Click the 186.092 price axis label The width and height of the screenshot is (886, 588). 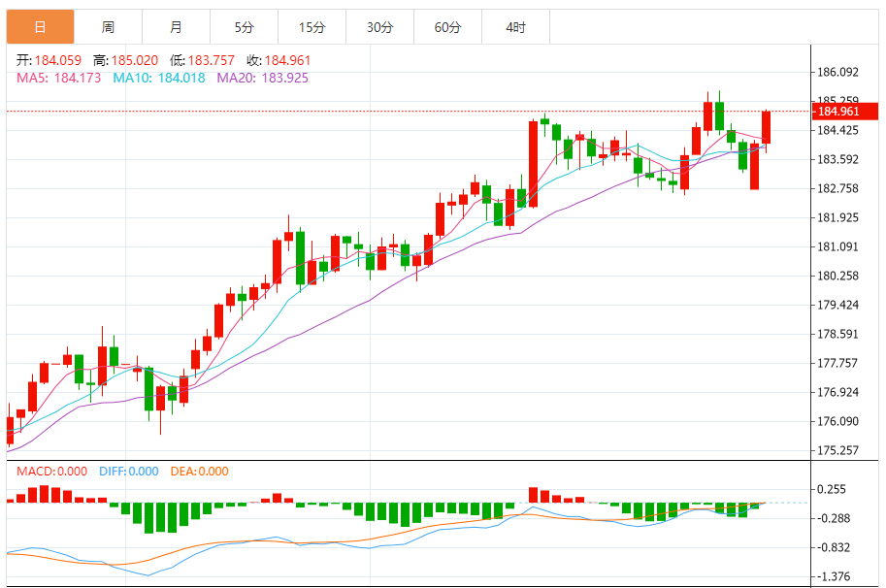pyautogui.click(x=838, y=73)
